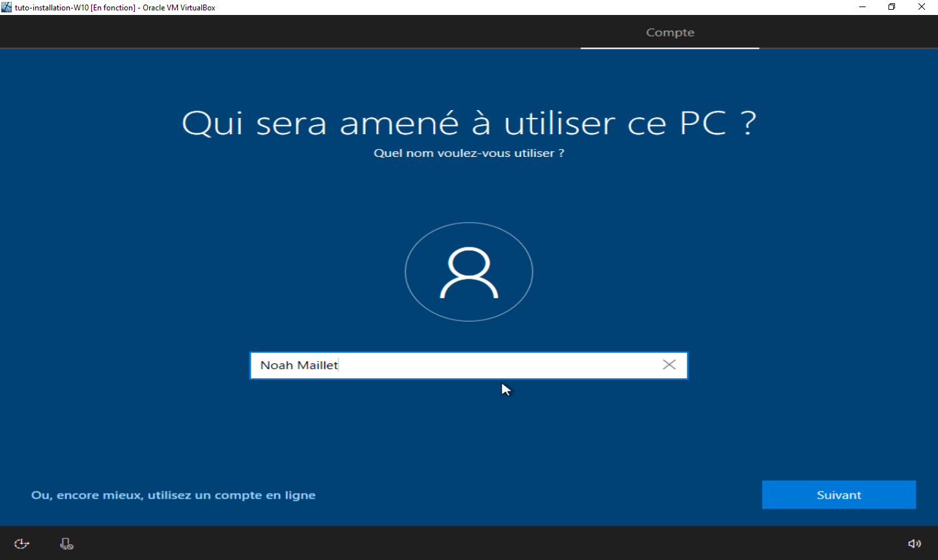Close the tuto-installation-W10 VM window

coord(922,7)
